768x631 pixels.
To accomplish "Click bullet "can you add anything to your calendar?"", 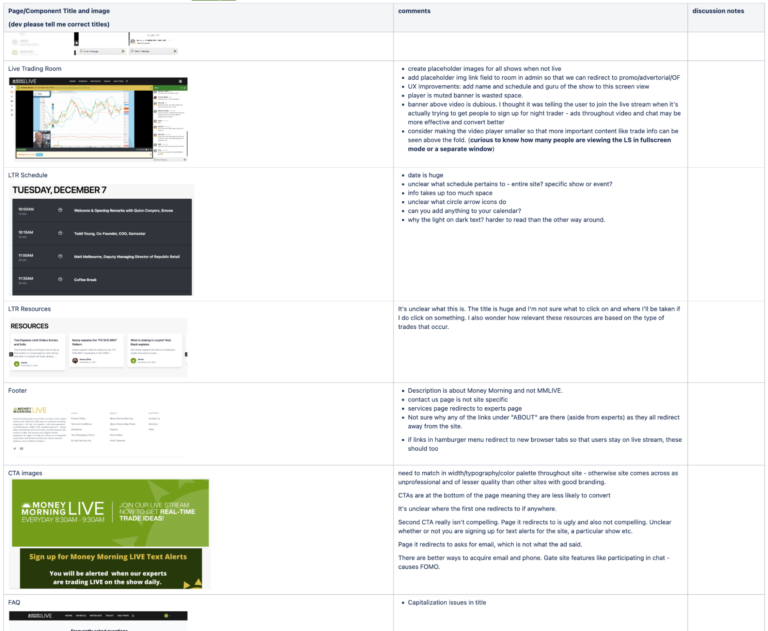I will 464,211.
